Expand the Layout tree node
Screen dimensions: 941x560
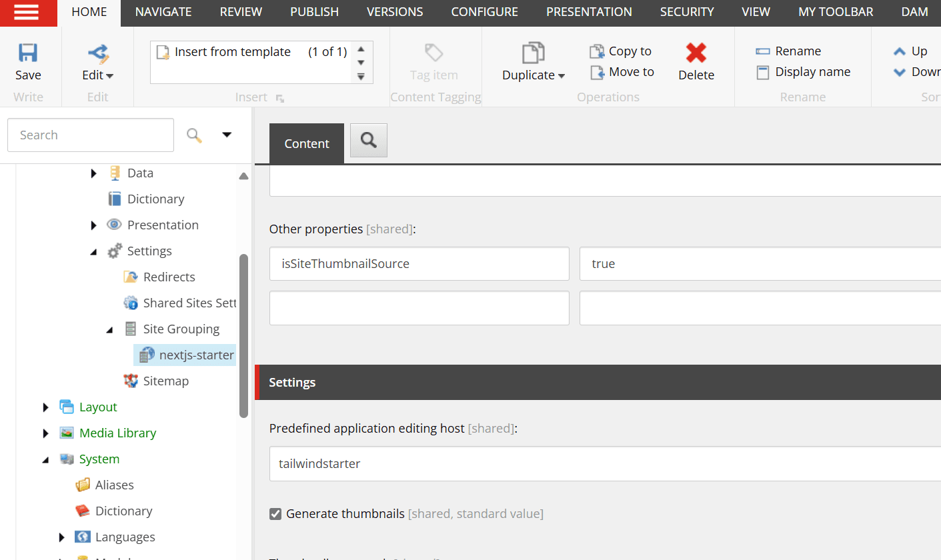45,407
